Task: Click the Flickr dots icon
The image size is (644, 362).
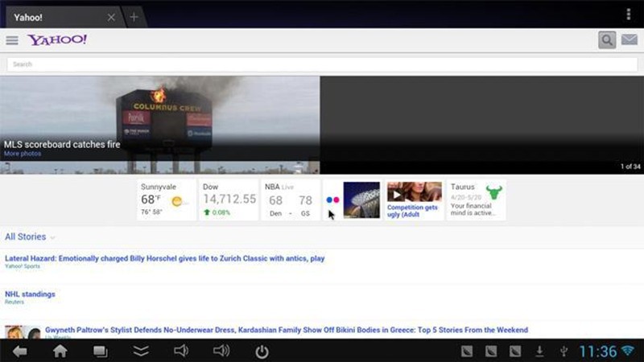Action: pyautogui.click(x=332, y=200)
